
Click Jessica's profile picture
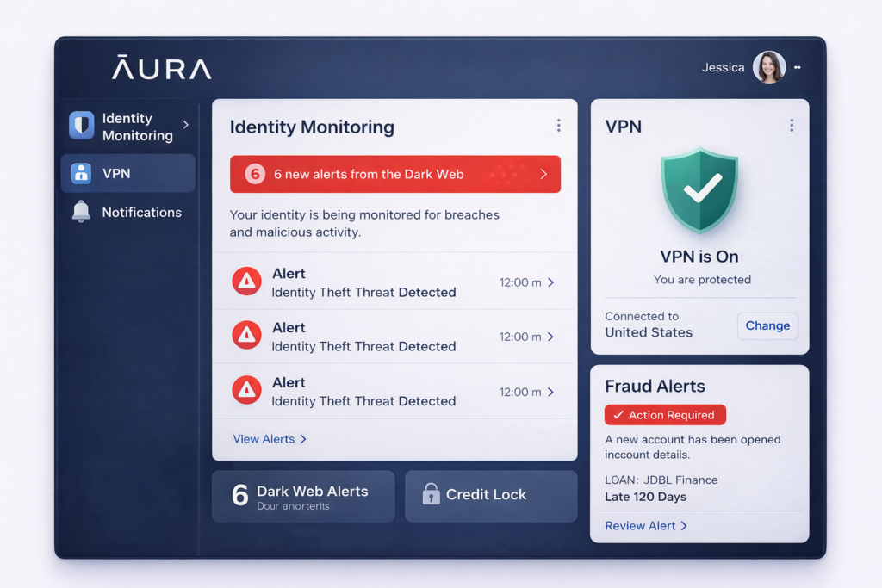[769, 66]
